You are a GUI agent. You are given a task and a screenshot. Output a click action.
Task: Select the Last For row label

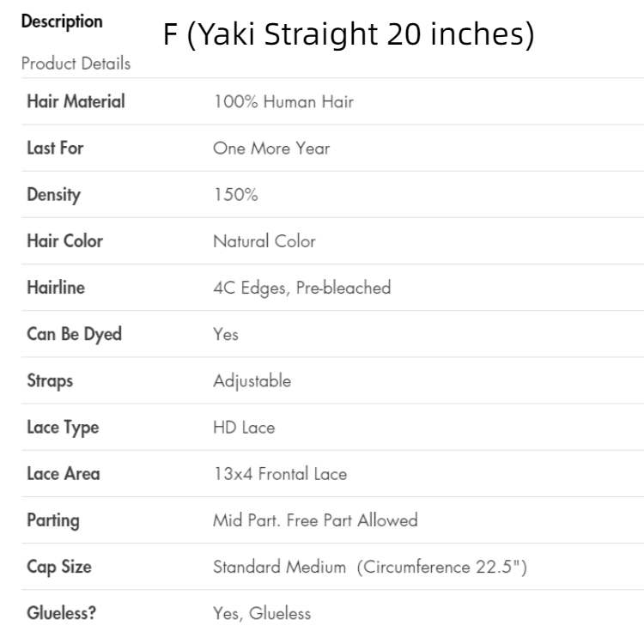55,149
